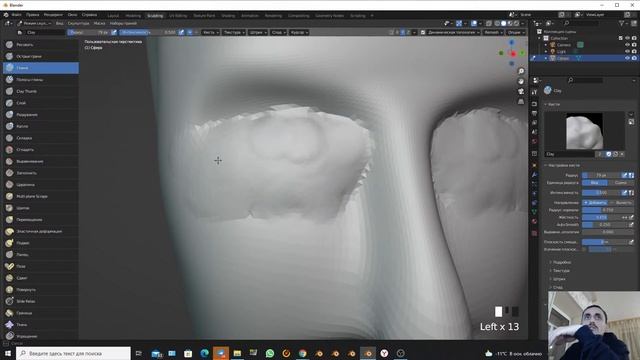640x360 pixels.
Task: Click the Windows taskbar search field
Action: [x=73, y=353]
